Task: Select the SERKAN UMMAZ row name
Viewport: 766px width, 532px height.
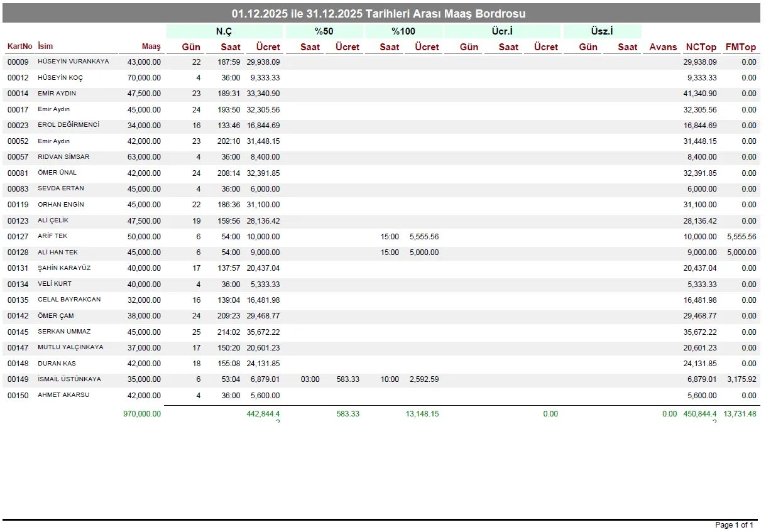Action: pos(64,332)
